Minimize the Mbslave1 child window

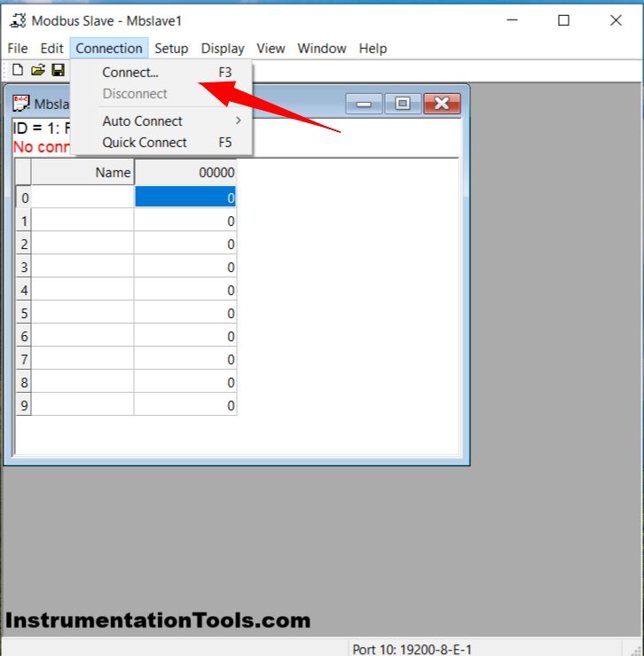tap(364, 104)
